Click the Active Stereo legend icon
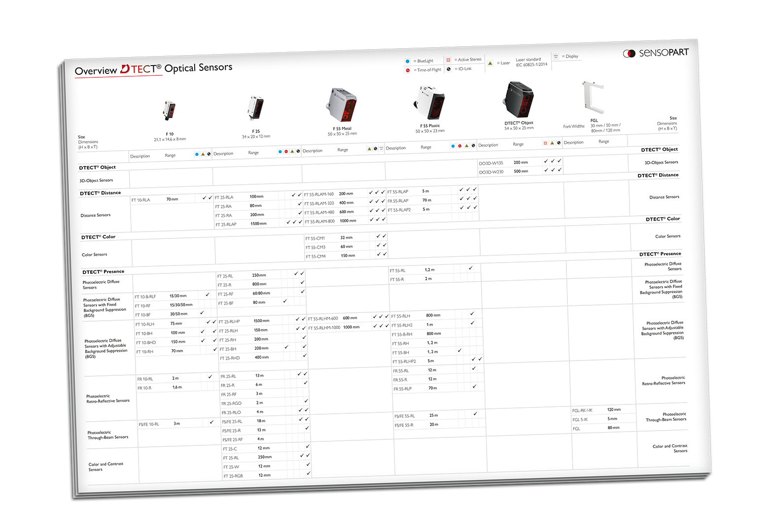Screen dimensions: 773x532 (x=448, y=60)
